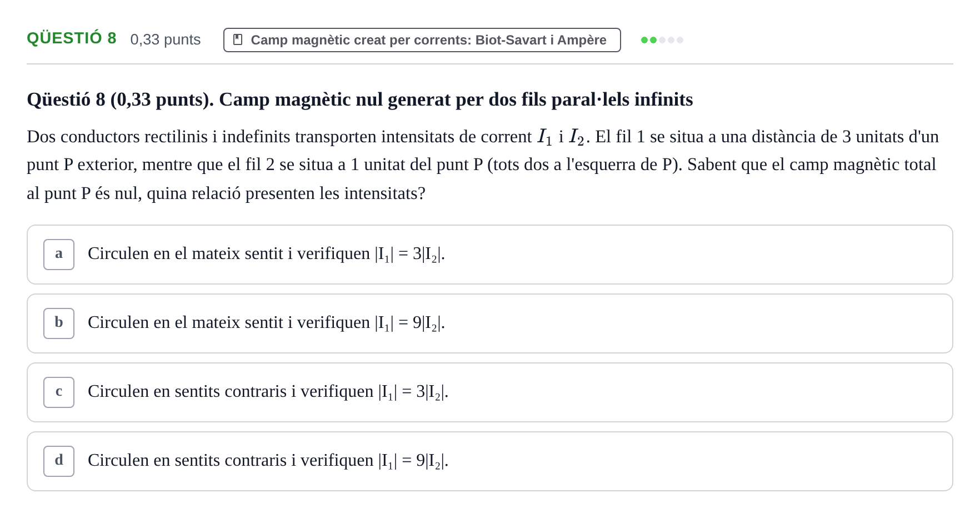Choose answer 'mateix sentit' with |I1| = 3|I2|
The height and width of the screenshot is (518, 980).
(x=489, y=255)
